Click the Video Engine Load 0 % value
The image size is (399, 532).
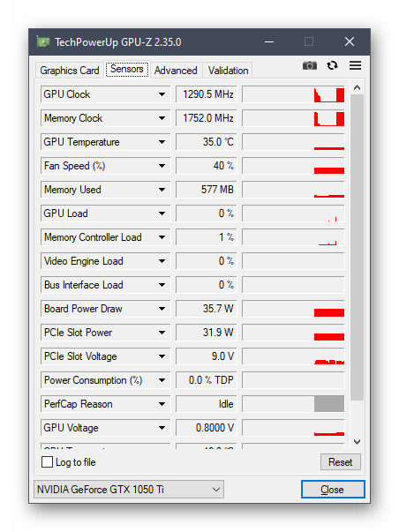(207, 261)
